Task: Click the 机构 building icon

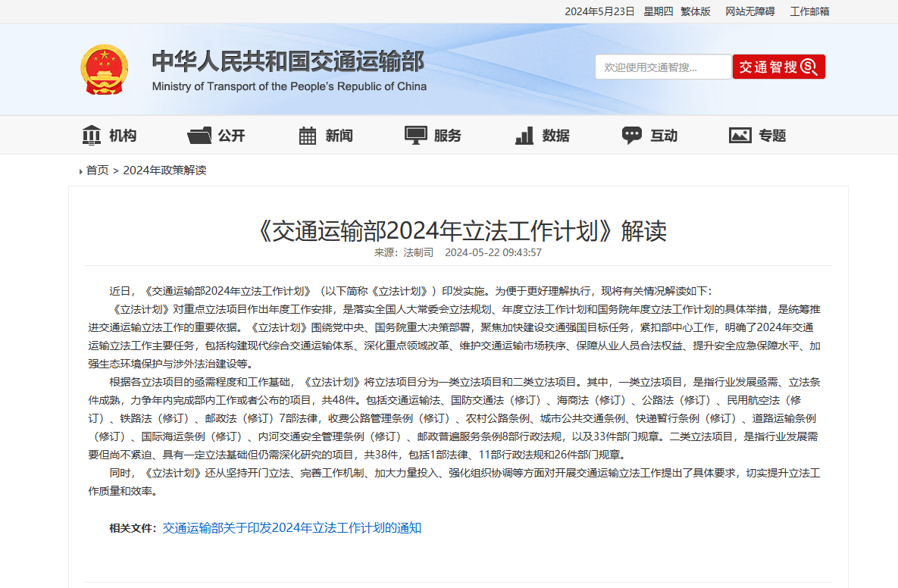Action: coord(91,135)
